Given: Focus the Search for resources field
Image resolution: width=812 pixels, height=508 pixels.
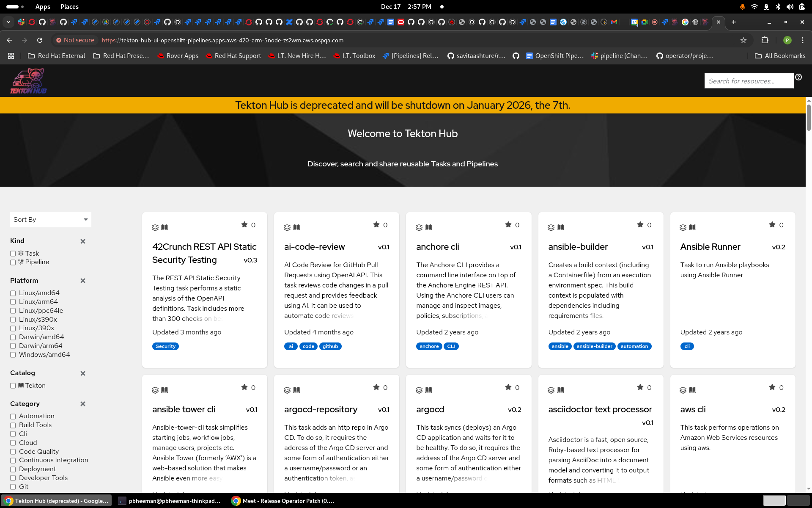Looking at the screenshot, I should [x=748, y=81].
